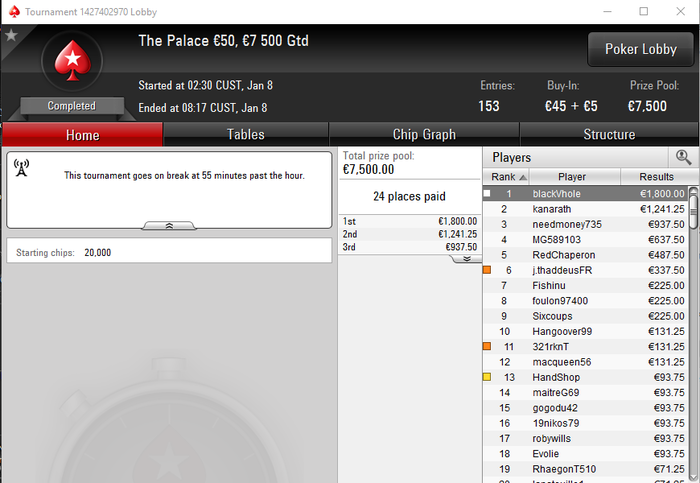Click the Poker Lobby button
The height and width of the screenshot is (483, 700).
tap(641, 49)
